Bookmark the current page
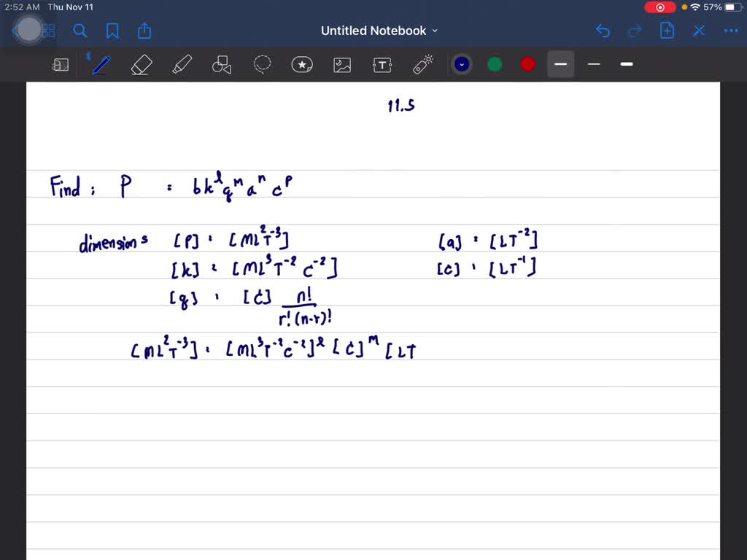The width and height of the screenshot is (747, 560). [112, 31]
